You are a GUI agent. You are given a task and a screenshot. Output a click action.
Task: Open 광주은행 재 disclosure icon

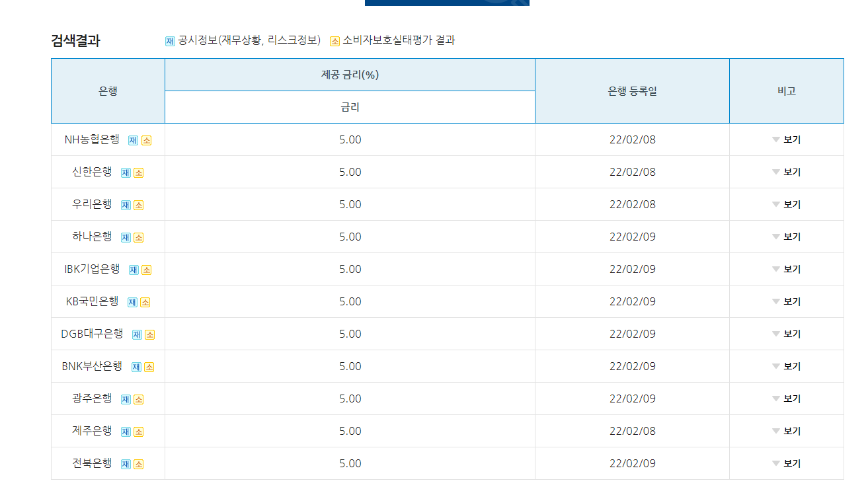click(x=126, y=399)
